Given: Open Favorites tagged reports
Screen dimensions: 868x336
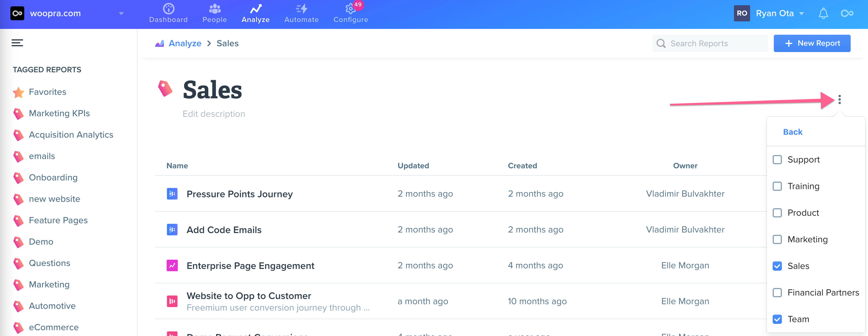Looking at the screenshot, I should click(47, 92).
